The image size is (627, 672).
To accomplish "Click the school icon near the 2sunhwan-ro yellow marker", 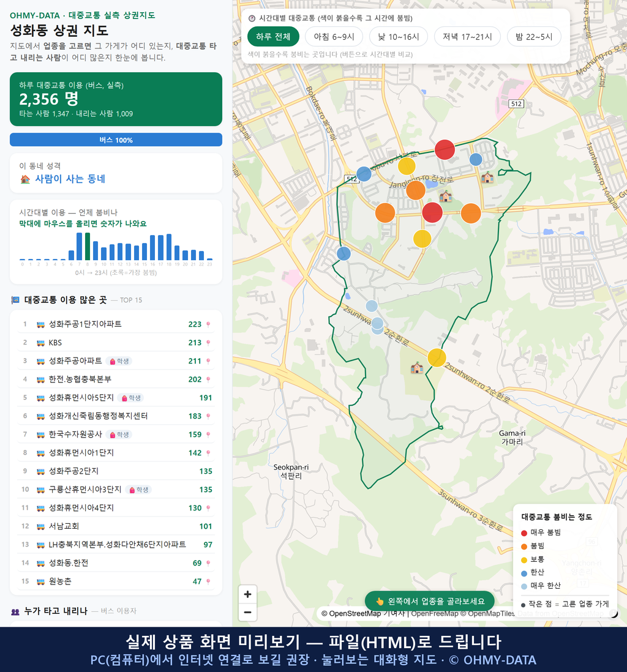I will coord(417,368).
